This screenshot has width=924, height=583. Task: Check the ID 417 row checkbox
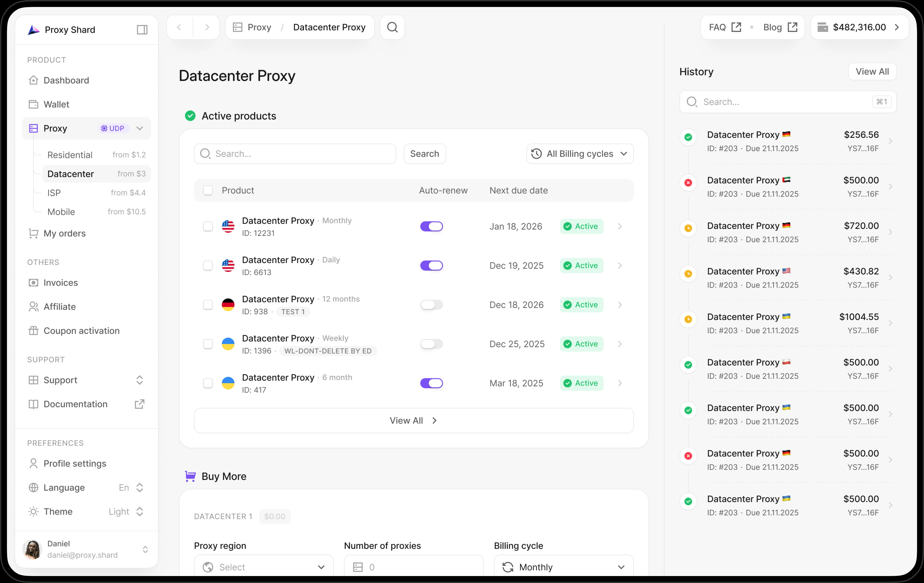(208, 383)
